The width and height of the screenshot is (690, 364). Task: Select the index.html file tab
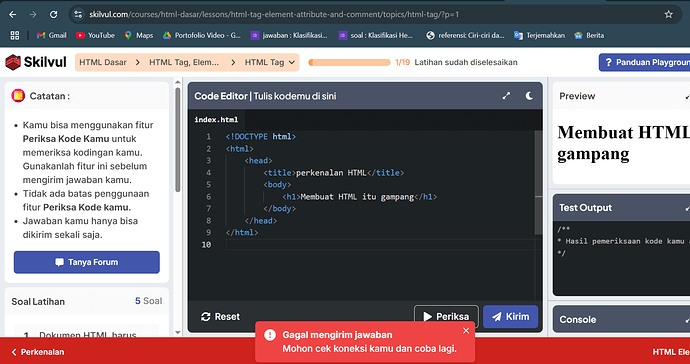click(x=216, y=120)
